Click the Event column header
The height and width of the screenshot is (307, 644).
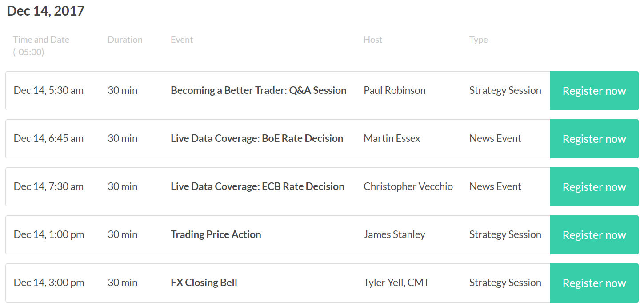point(182,40)
